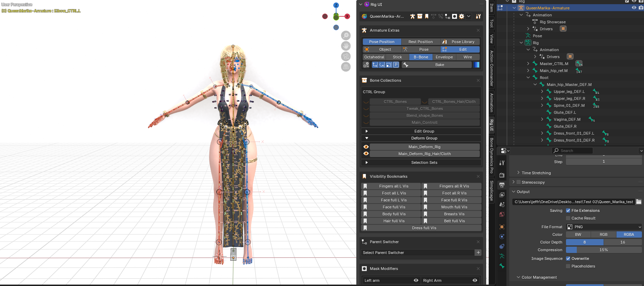644x286 pixels.
Task: Click the red X axis on navigation gizmo
Action: tap(347, 16)
